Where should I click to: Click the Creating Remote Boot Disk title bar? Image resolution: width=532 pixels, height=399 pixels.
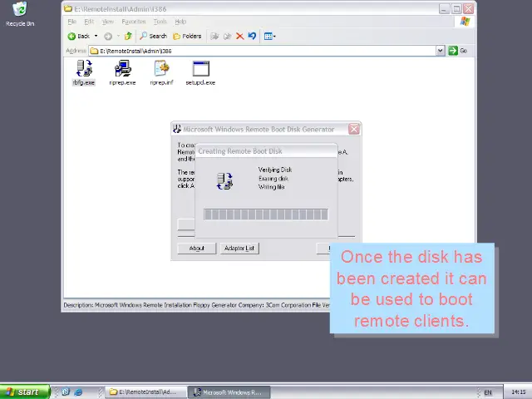tap(266, 151)
